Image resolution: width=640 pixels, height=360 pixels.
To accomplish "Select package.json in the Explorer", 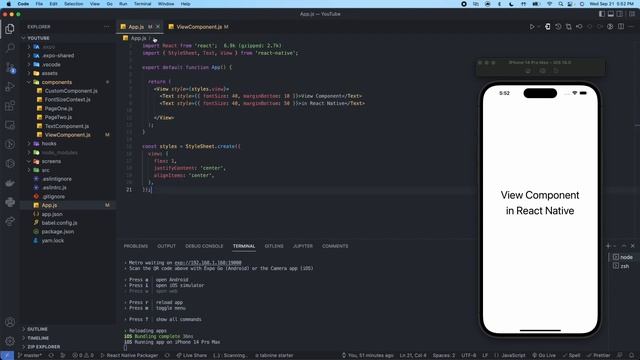I will click(x=58, y=231).
